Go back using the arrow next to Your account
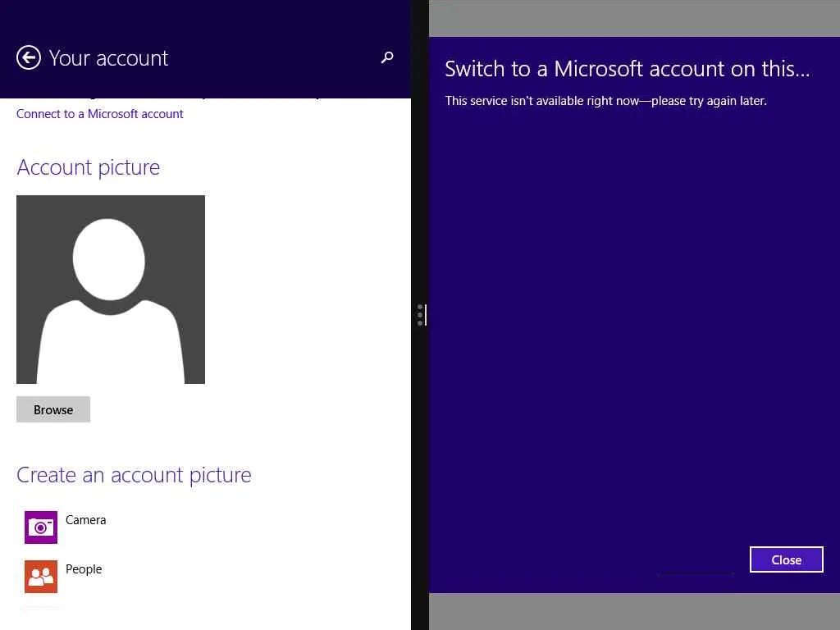The width and height of the screenshot is (840, 630). 29,58
